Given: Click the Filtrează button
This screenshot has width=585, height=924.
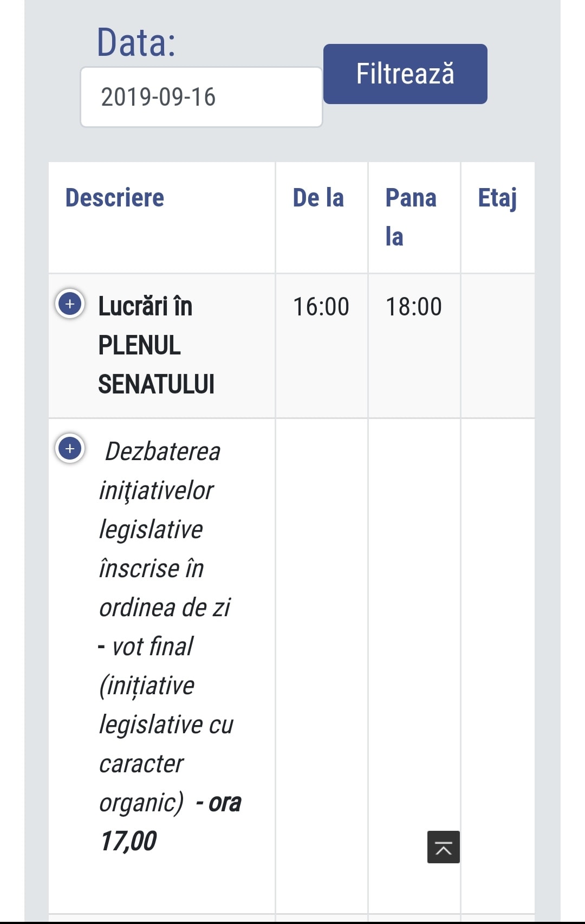Looking at the screenshot, I should pyautogui.click(x=405, y=74).
